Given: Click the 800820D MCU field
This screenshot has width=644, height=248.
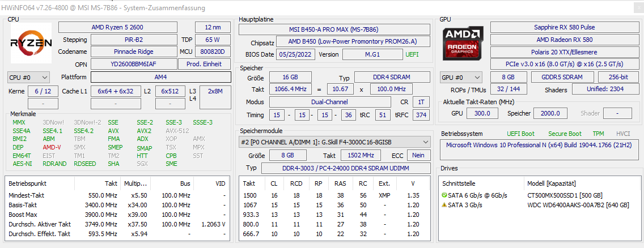Looking at the screenshot, I should click(x=213, y=52).
